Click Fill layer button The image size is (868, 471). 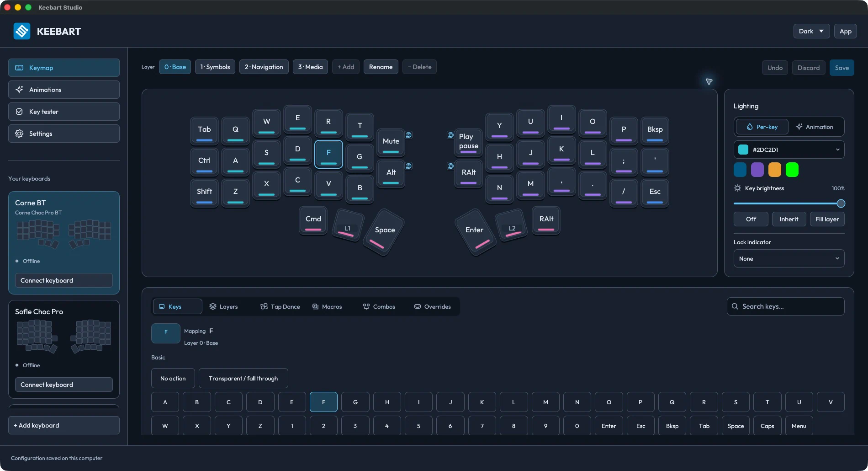click(827, 219)
